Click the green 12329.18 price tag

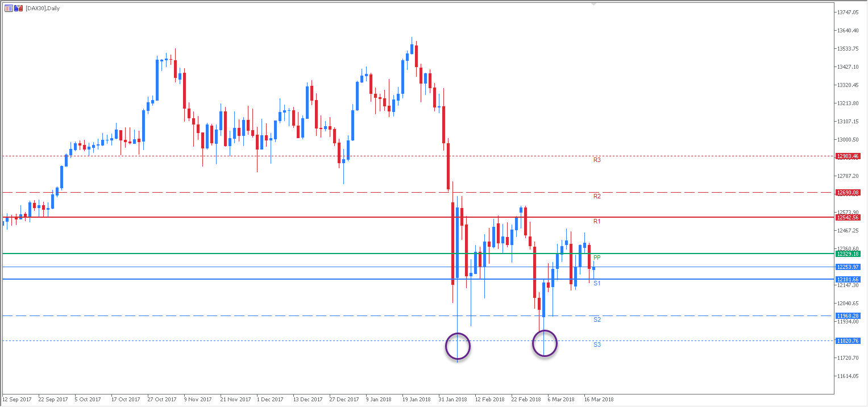pos(848,254)
